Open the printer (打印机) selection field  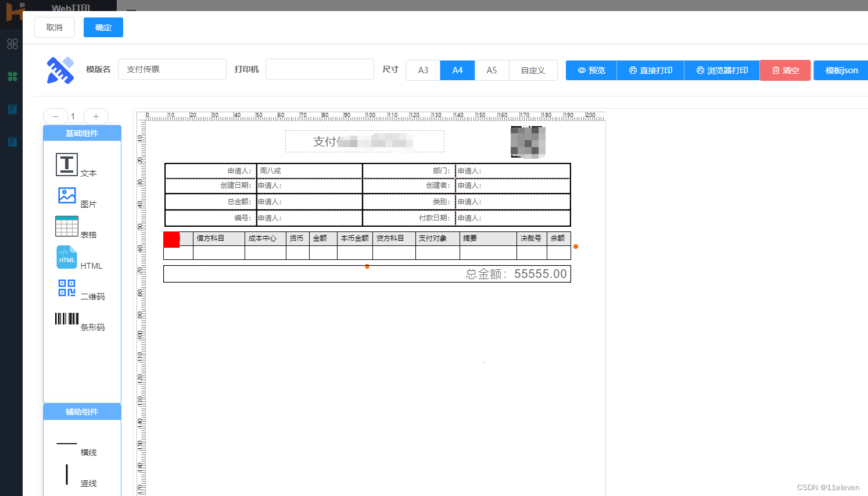pos(320,69)
